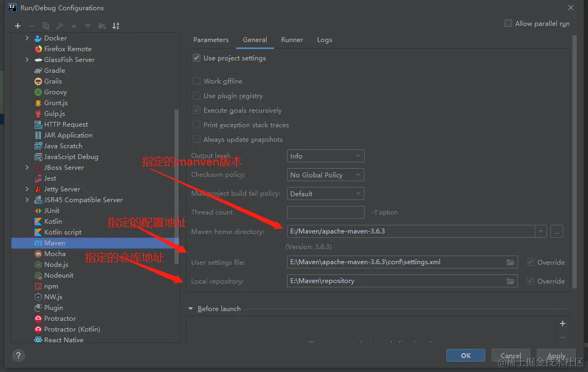Select the Groovy icon

coord(38,92)
